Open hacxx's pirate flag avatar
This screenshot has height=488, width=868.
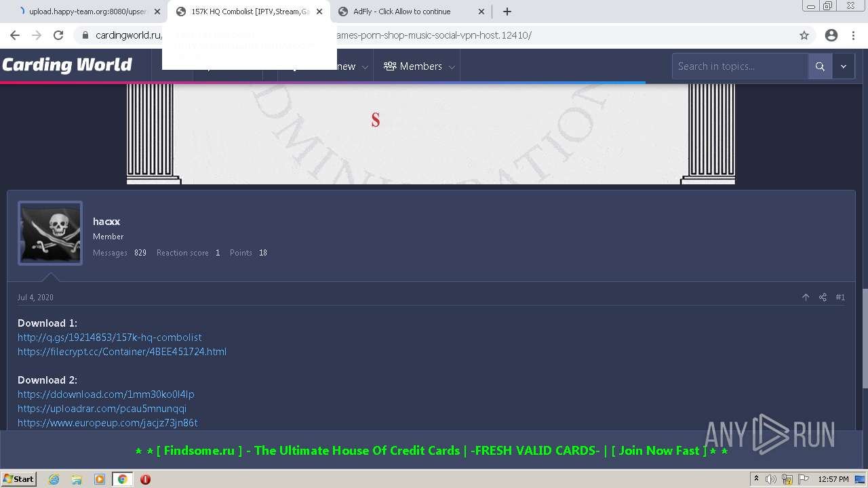click(50, 233)
